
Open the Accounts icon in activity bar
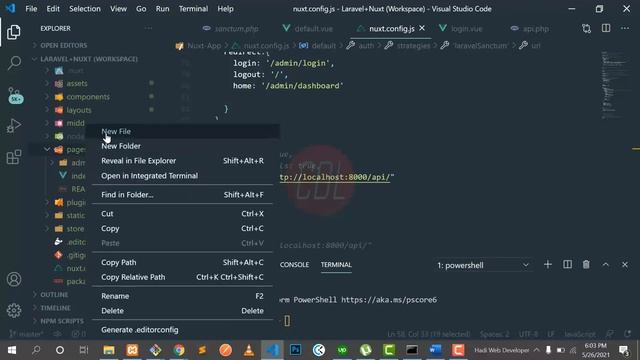point(14,279)
